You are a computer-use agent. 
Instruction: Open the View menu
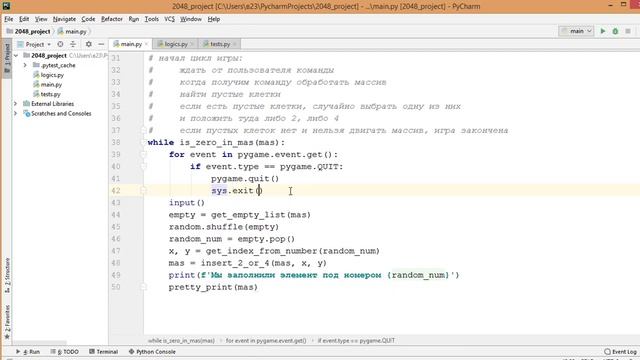pos(41,19)
